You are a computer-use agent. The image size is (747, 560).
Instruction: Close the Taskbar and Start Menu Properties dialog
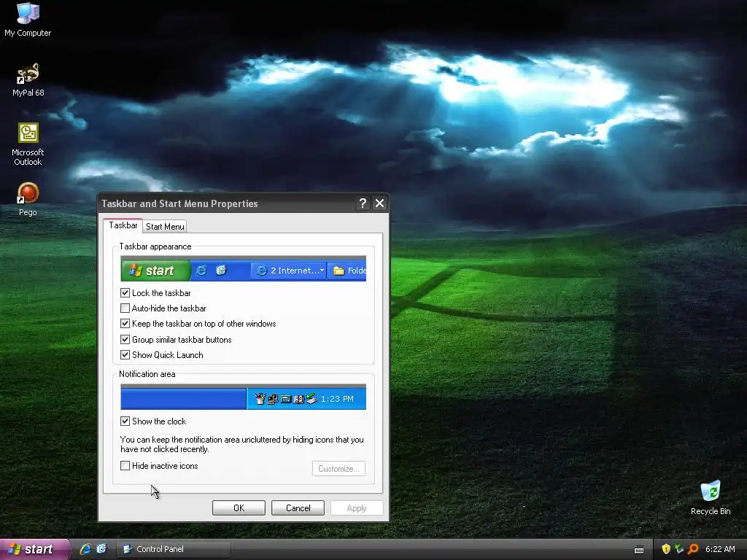click(379, 204)
